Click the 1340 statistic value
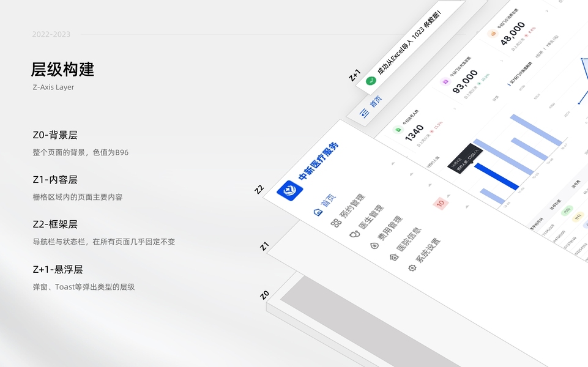The height and width of the screenshot is (367, 588). (414, 133)
